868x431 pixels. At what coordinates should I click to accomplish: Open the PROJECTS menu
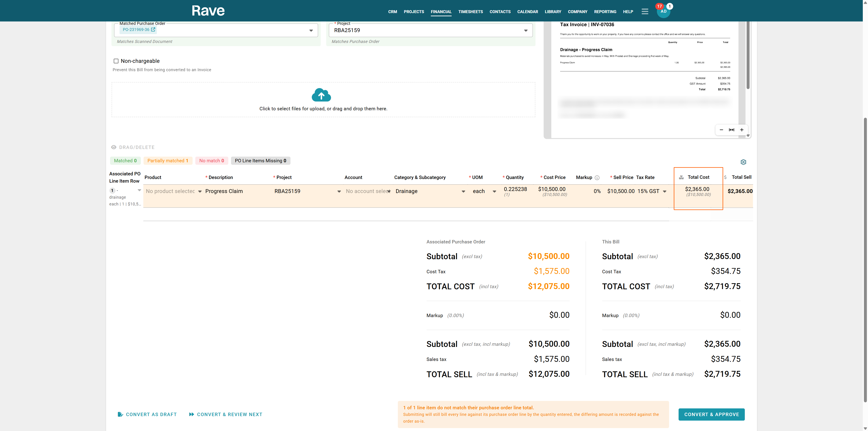pos(414,12)
